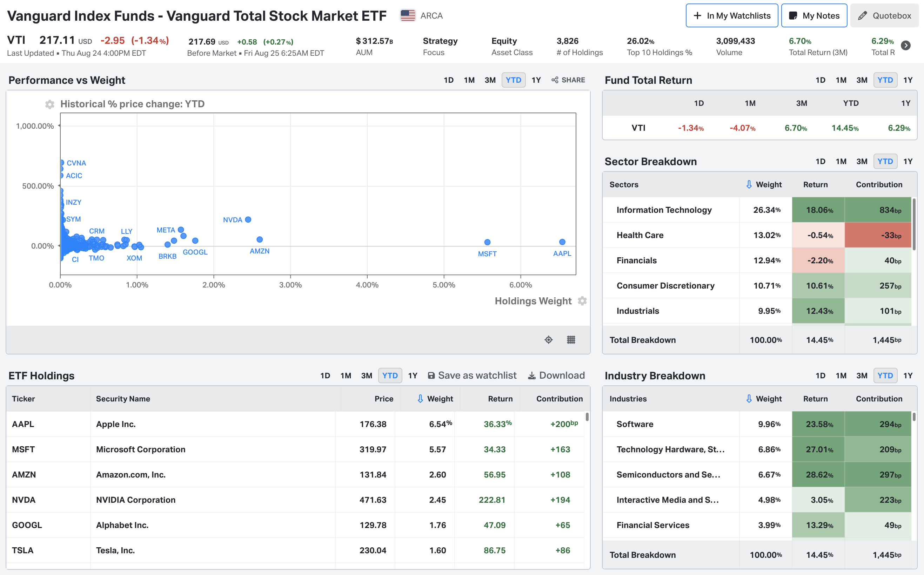Screen dimensions: 924x575
Task: Sort Sector Breakdown by Weight arrow
Action: click(x=749, y=184)
